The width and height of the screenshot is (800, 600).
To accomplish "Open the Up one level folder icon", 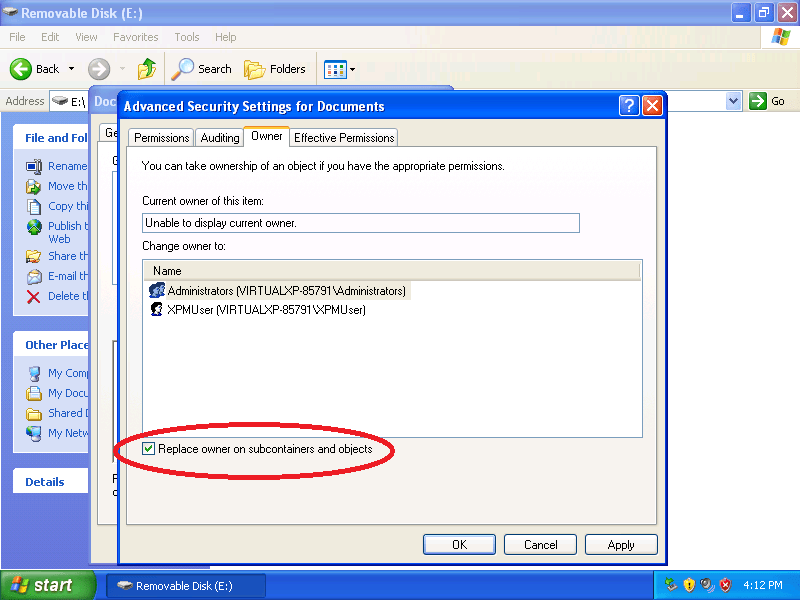I will [146, 68].
